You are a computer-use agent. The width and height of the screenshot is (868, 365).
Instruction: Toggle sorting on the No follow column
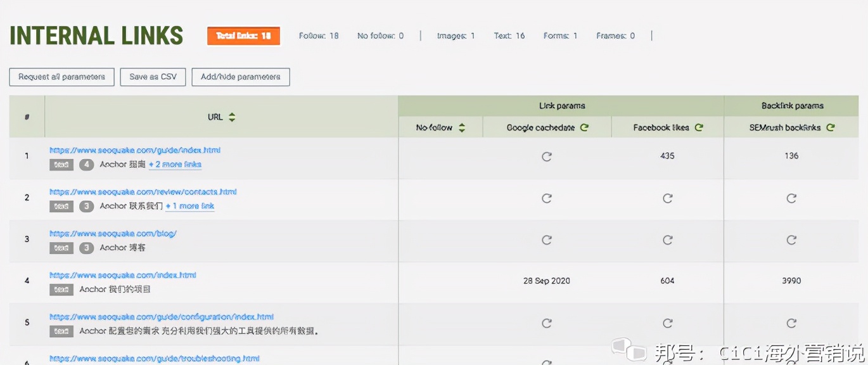[x=461, y=127]
